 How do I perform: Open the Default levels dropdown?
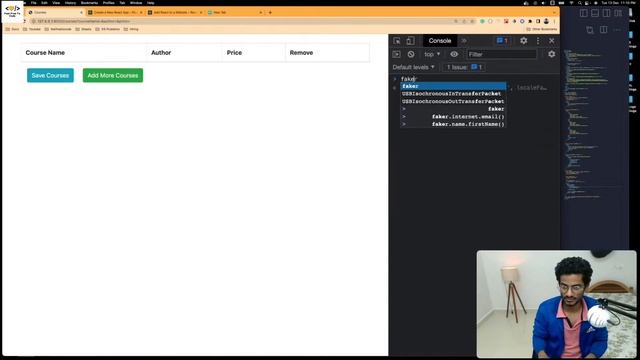tap(413, 67)
